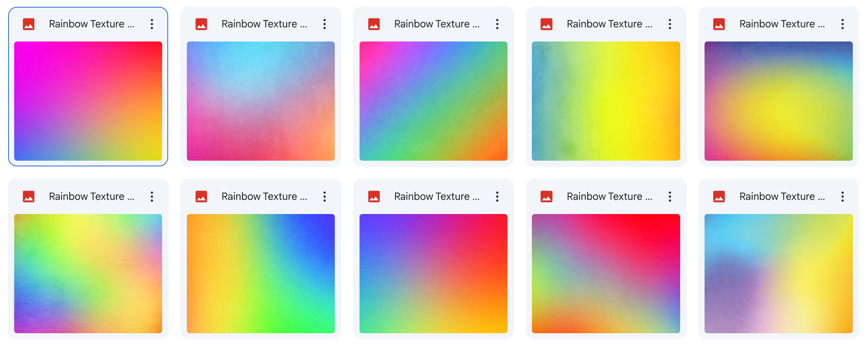Click the blue-red canvas texture thumbnail
The width and height of the screenshot is (868, 351).
(x=433, y=274)
